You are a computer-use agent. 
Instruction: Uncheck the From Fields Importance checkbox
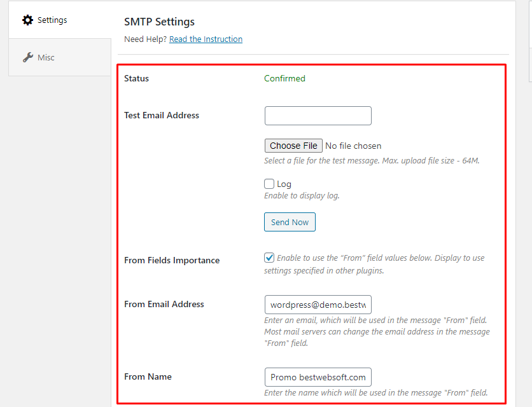point(269,258)
